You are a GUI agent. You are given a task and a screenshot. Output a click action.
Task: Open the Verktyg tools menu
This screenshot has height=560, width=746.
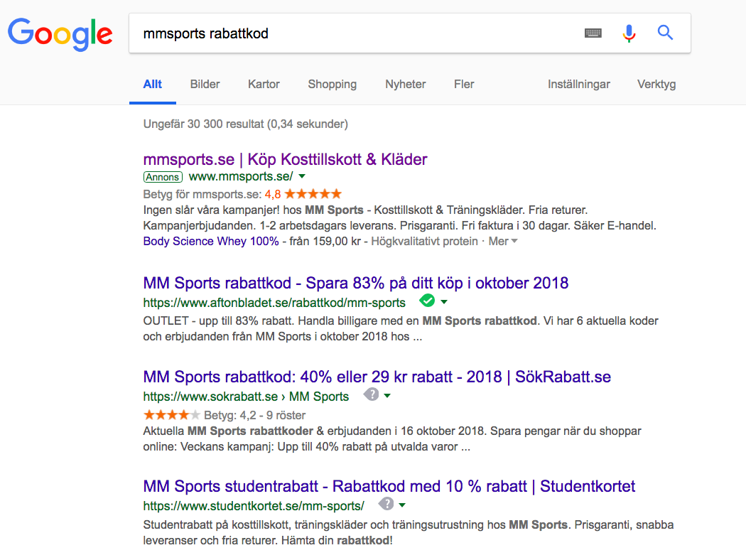pos(656,85)
